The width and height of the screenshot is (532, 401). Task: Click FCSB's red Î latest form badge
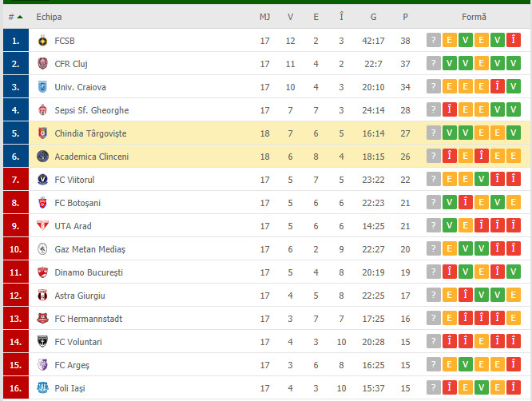[x=513, y=41]
